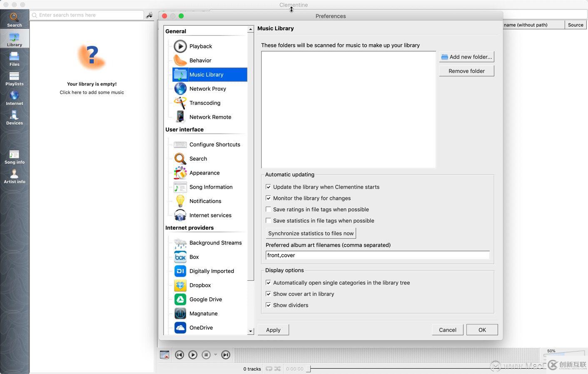Click the album art filenames field
Screen dimensions: 588x374
(x=377, y=255)
